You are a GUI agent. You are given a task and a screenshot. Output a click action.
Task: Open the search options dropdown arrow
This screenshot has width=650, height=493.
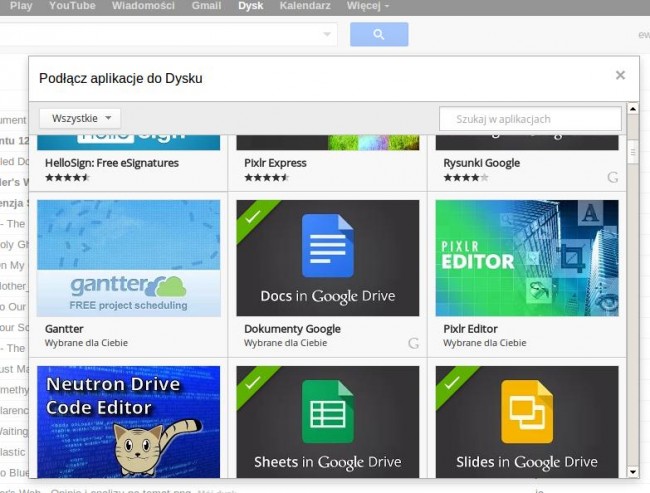click(x=327, y=34)
